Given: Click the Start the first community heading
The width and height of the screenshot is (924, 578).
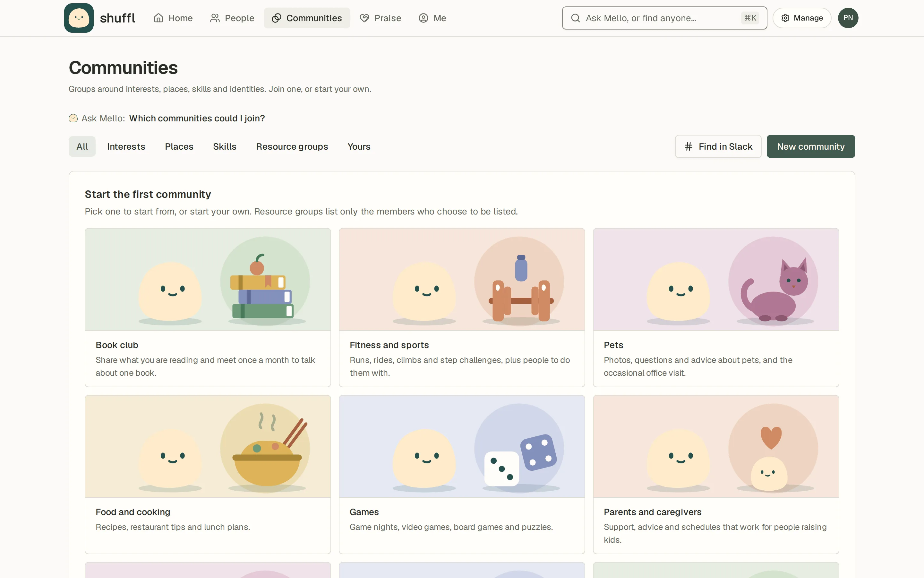Looking at the screenshot, I should tap(148, 194).
